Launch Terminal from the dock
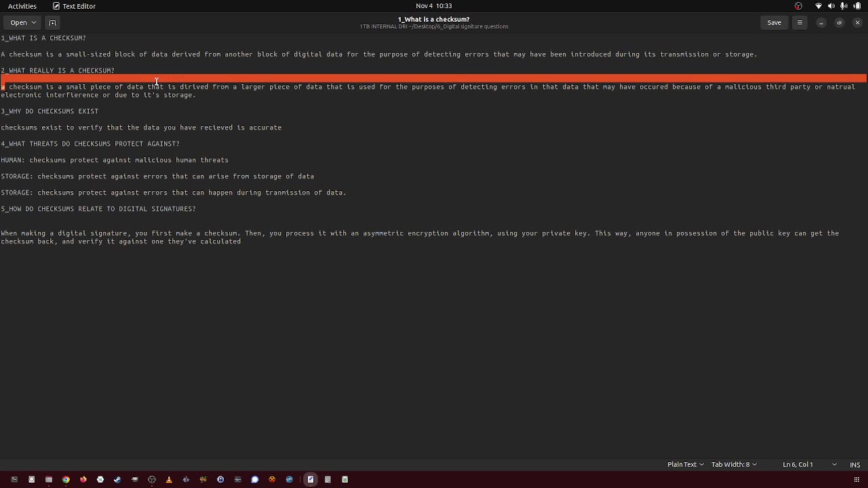Image resolution: width=868 pixels, height=488 pixels. point(14,479)
